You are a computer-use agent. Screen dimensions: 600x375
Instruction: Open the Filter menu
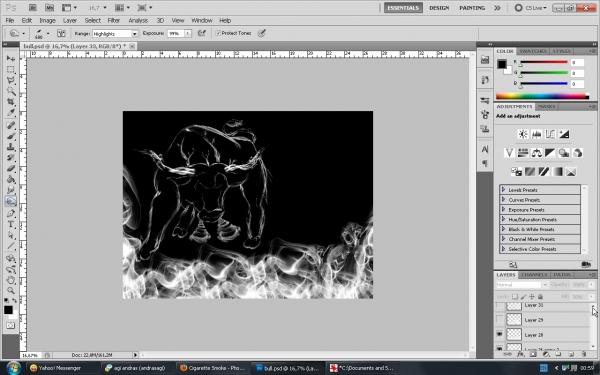pyautogui.click(x=114, y=20)
